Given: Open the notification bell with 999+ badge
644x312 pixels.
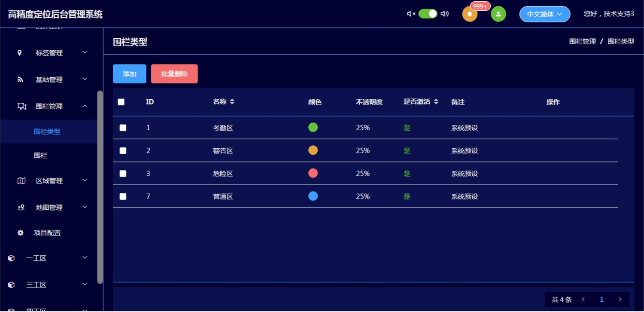Looking at the screenshot, I should pyautogui.click(x=470, y=14).
